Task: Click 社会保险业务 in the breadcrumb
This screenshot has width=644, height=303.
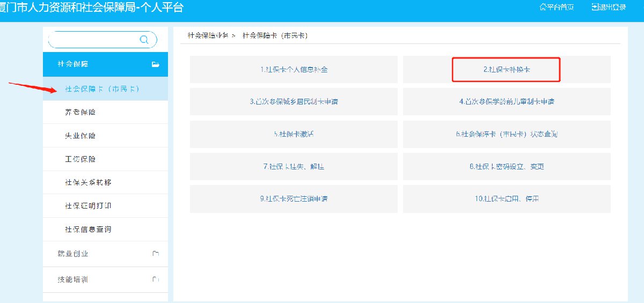Action: [x=208, y=35]
